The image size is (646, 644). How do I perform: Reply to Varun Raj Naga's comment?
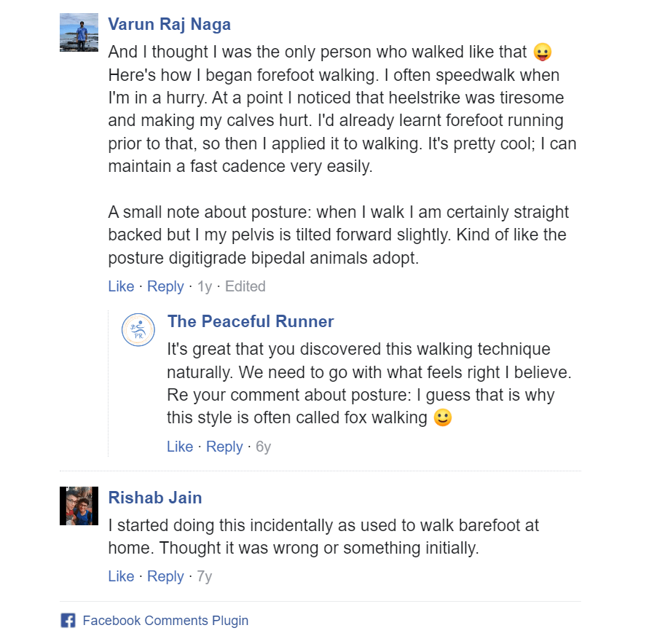(165, 286)
